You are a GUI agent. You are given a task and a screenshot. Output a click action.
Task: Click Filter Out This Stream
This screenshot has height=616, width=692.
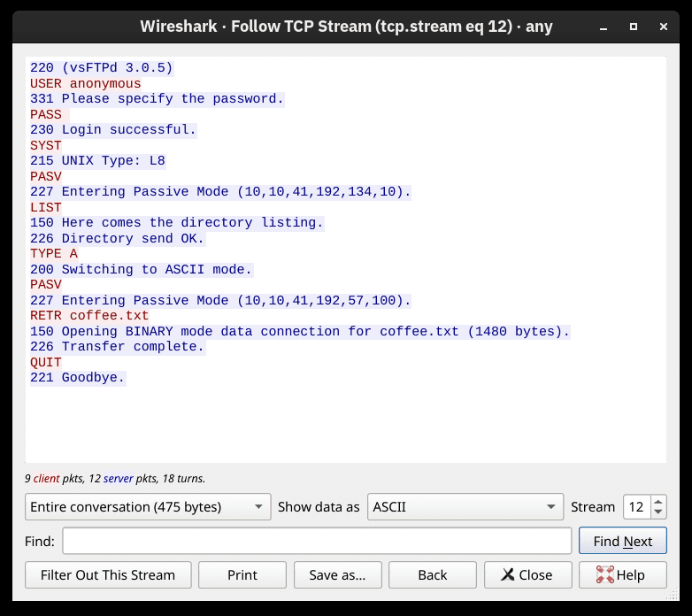107,574
